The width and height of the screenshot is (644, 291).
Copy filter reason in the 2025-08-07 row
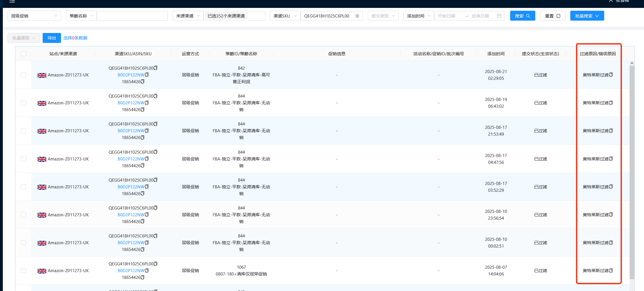(611, 270)
